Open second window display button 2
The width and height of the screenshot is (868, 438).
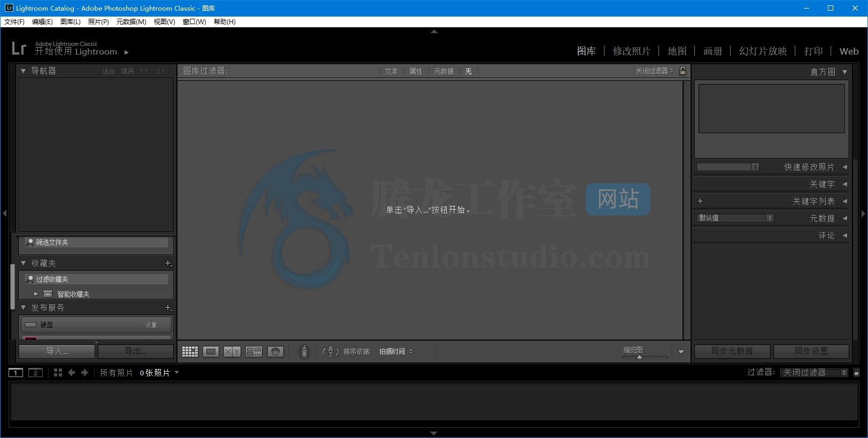click(x=36, y=373)
